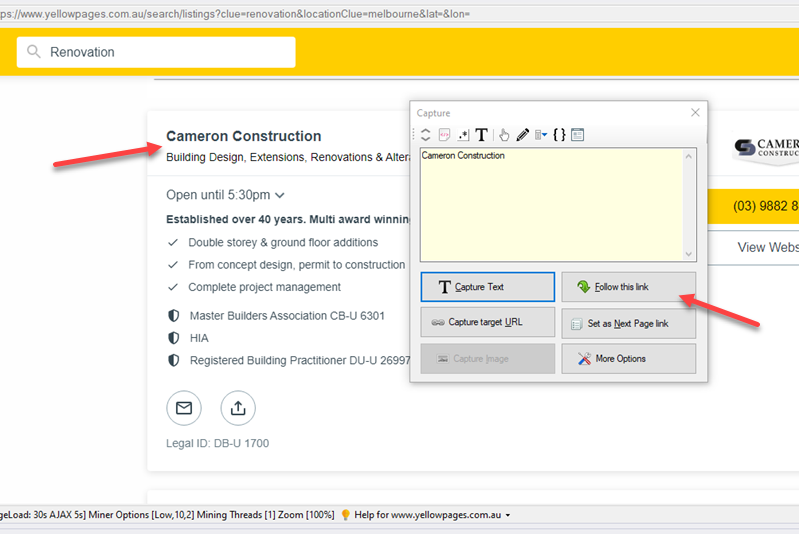Click the up/down expand arrows in Capture toolbar
Screen dimensions: 799x534
426,135
